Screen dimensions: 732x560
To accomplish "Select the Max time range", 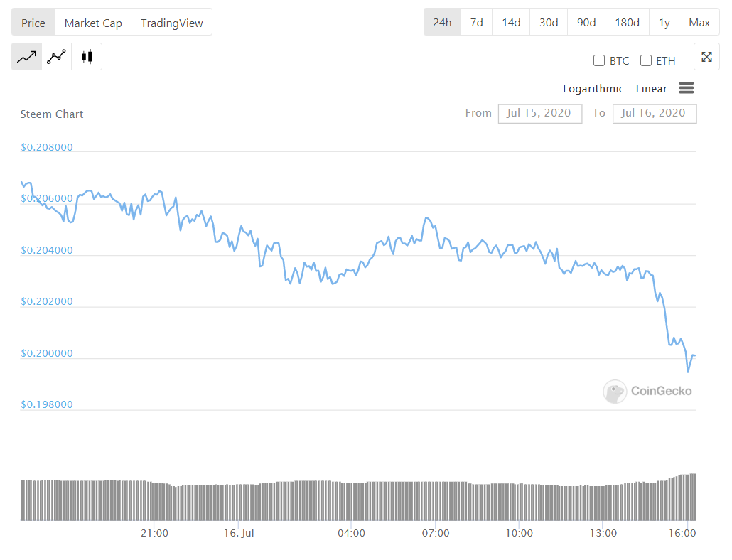I will (699, 23).
